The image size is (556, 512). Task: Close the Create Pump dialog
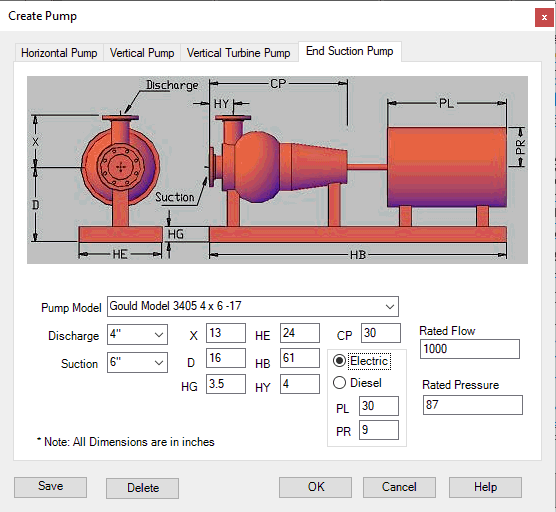[544, 17]
